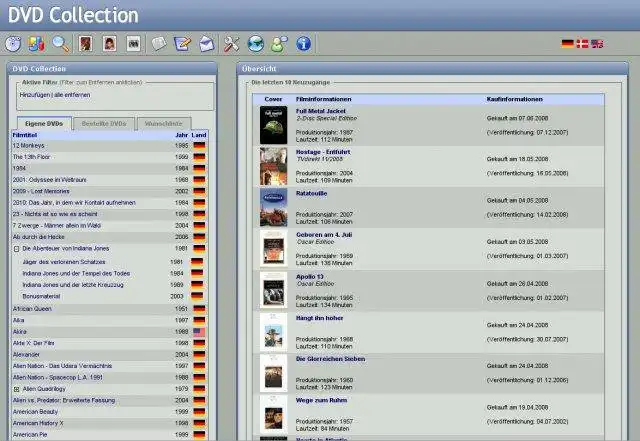640x441 pixels.
Task: Switch to the Bestellte DVDs tab
Action: (104, 123)
